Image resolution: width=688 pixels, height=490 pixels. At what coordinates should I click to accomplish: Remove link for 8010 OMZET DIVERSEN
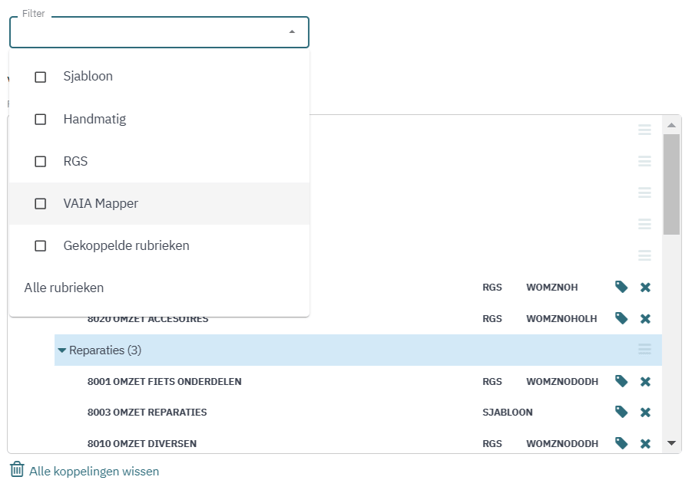coord(645,443)
